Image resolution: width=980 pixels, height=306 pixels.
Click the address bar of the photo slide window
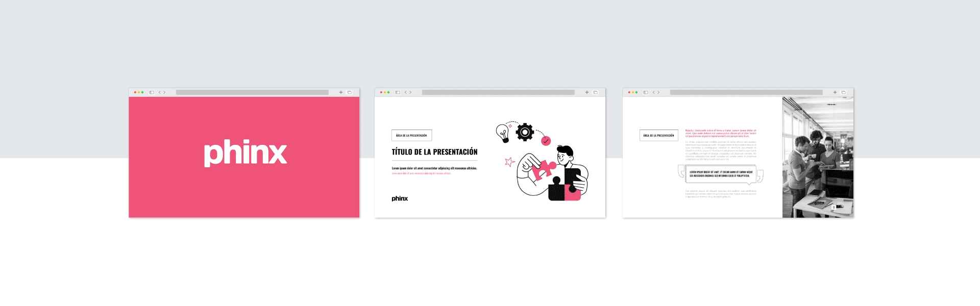(x=746, y=92)
